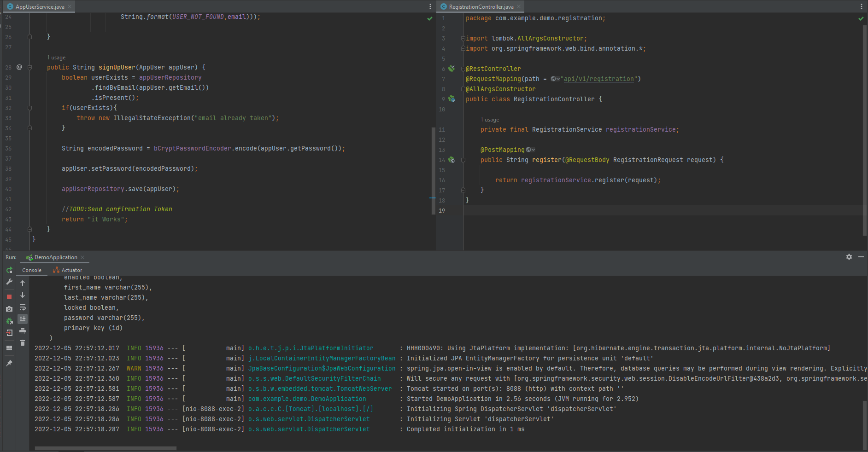Go down the stack trace with down arrow
The image size is (868, 452).
coord(23,295)
